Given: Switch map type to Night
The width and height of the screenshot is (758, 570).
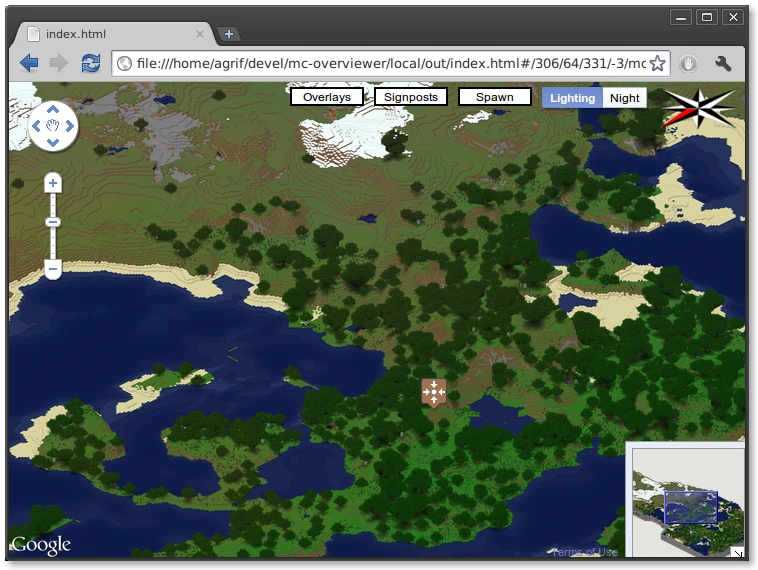Looking at the screenshot, I should tap(625, 98).
